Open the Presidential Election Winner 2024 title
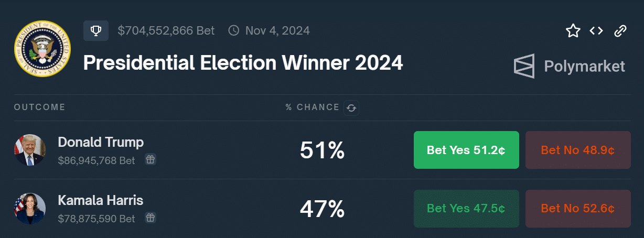The image size is (644, 238). pyautogui.click(x=243, y=63)
